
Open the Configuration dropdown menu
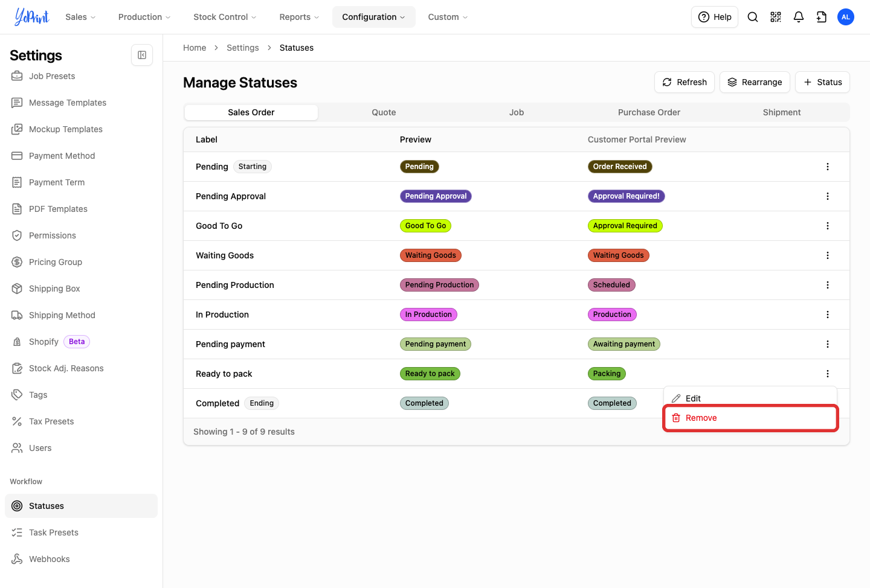[373, 17]
